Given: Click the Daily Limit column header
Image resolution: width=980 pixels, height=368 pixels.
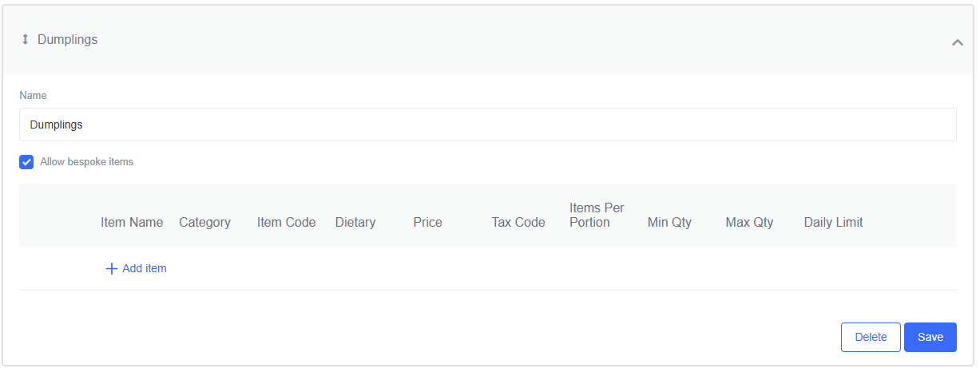Looking at the screenshot, I should tap(833, 223).
